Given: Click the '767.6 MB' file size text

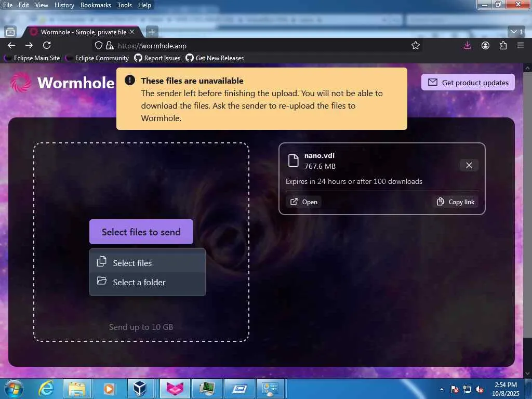Looking at the screenshot, I should pos(320,166).
